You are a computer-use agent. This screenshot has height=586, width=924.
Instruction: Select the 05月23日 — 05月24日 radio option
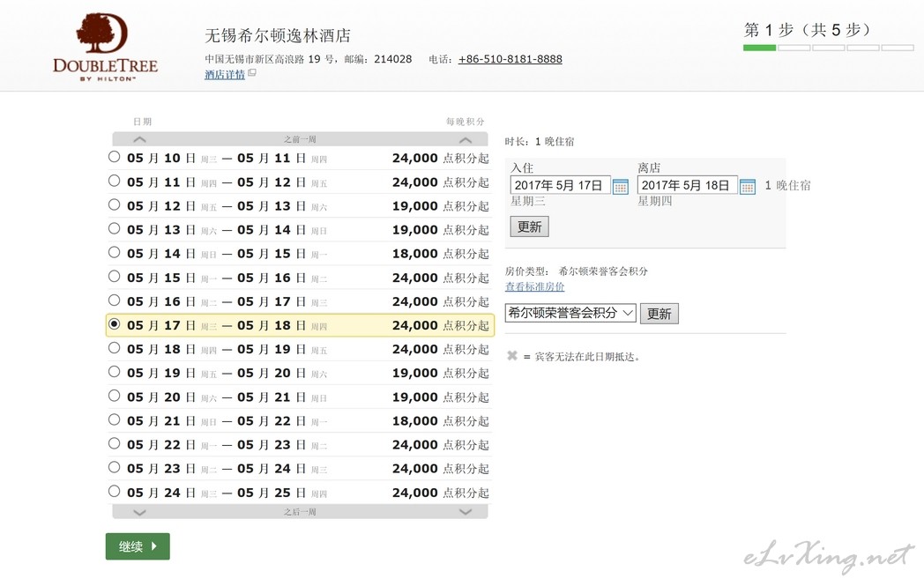coord(115,467)
